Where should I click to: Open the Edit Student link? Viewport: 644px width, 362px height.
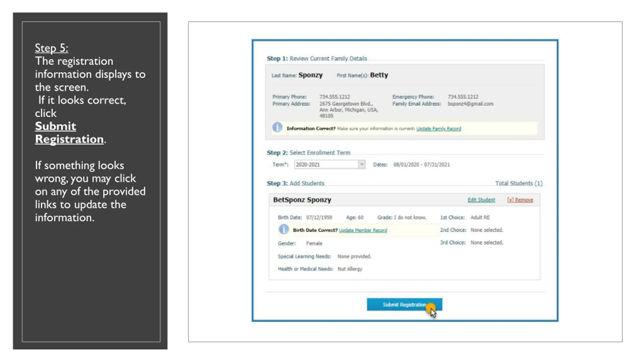coord(481,200)
